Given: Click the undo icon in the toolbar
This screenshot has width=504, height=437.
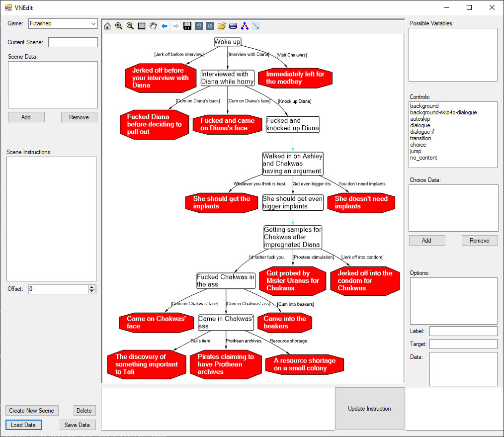Looking at the screenshot, I should click(199, 26).
